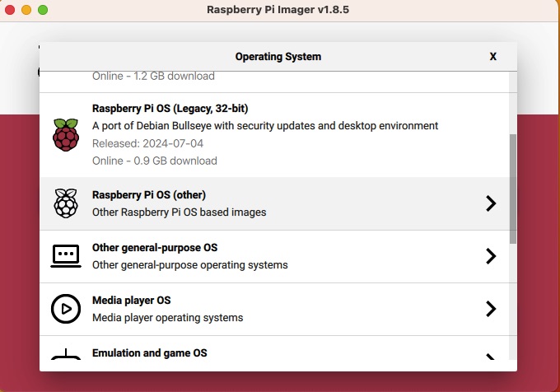Expand Other general-purpose OS via right arrow
560x392 pixels.
pos(491,256)
